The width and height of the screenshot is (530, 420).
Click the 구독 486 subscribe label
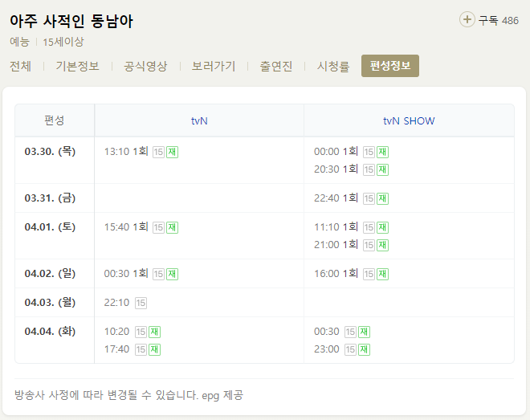point(498,20)
